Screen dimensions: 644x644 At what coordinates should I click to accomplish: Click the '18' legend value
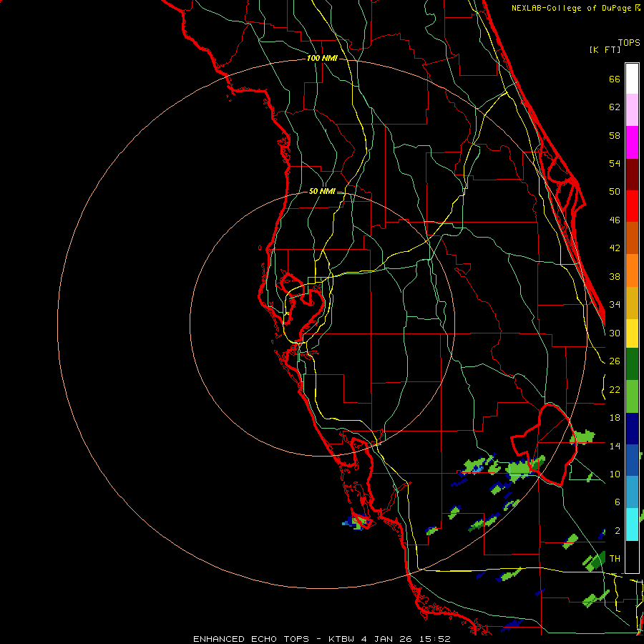pyautogui.click(x=615, y=418)
